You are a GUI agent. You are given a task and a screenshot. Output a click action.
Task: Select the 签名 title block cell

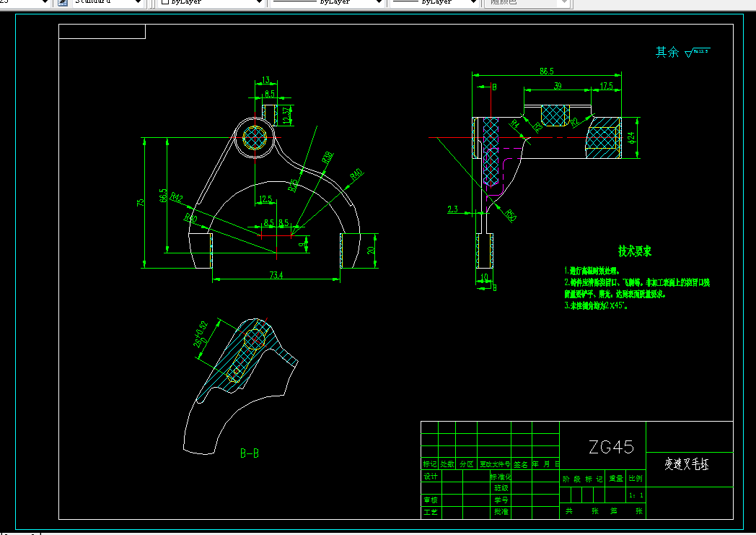pyautogui.click(x=521, y=464)
